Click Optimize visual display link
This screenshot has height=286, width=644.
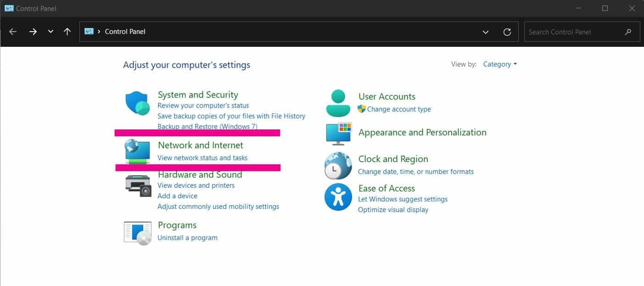(x=393, y=210)
